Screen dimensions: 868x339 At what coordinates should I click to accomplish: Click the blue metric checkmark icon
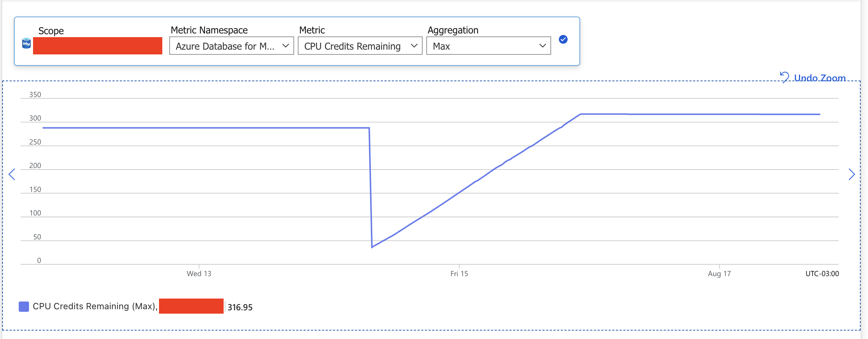click(x=563, y=39)
